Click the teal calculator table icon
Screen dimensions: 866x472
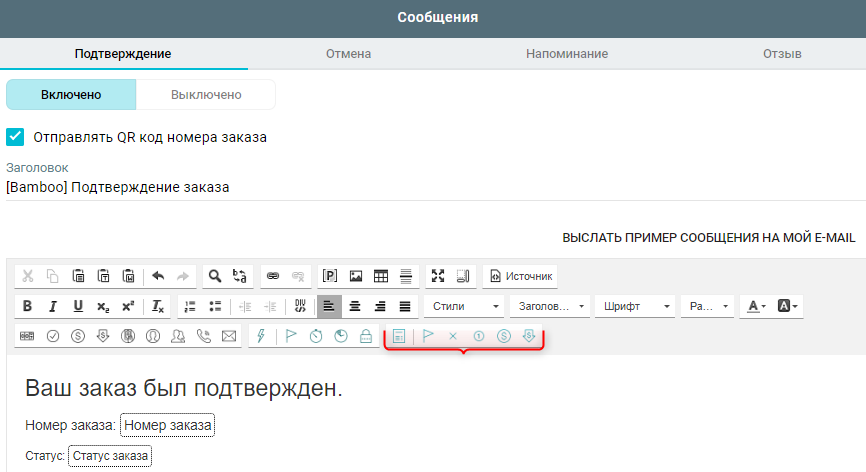pos(399,336)
